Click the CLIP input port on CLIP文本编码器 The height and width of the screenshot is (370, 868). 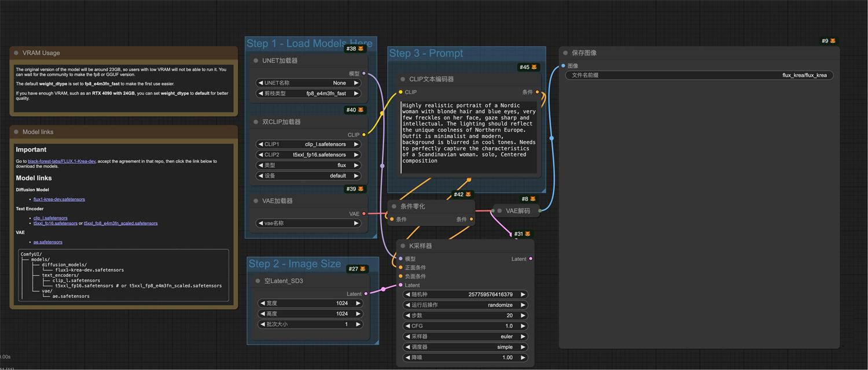(x=400, y=92)
